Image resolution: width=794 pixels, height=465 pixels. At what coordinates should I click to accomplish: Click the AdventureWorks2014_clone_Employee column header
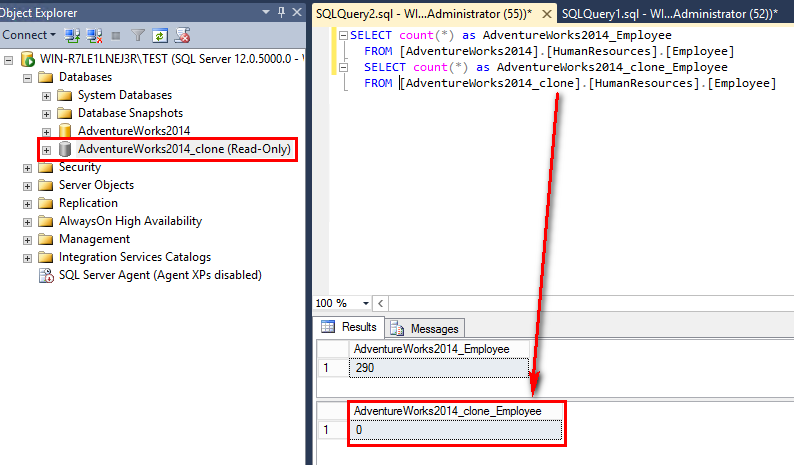coord(456,411)
